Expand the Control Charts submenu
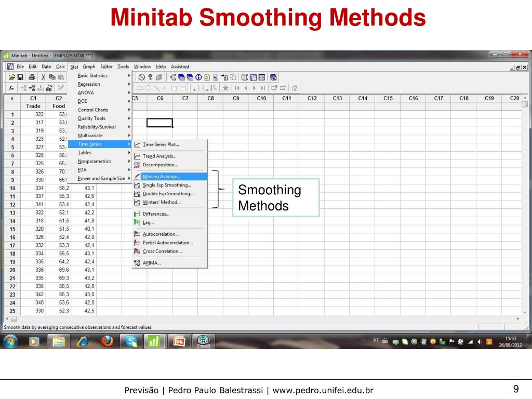 (100, 110)
